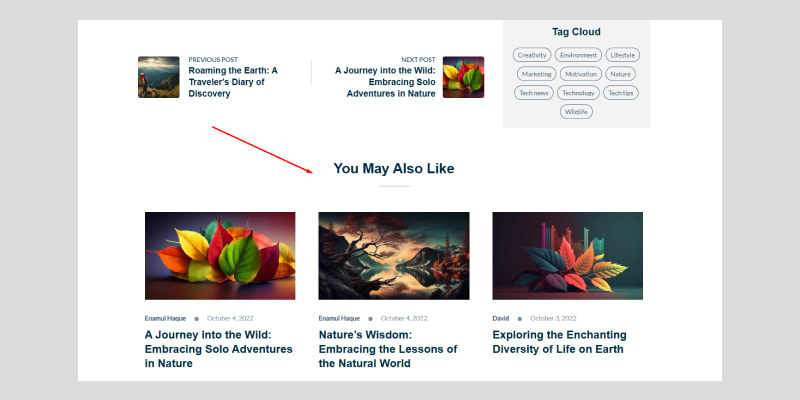Click next post colorful leaves thumbnail
This screenshot has width=800, height=400.
[463, 77]
